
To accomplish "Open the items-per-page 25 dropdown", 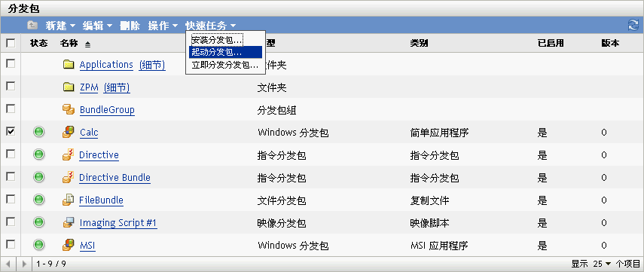I will (x=603, y=264).
